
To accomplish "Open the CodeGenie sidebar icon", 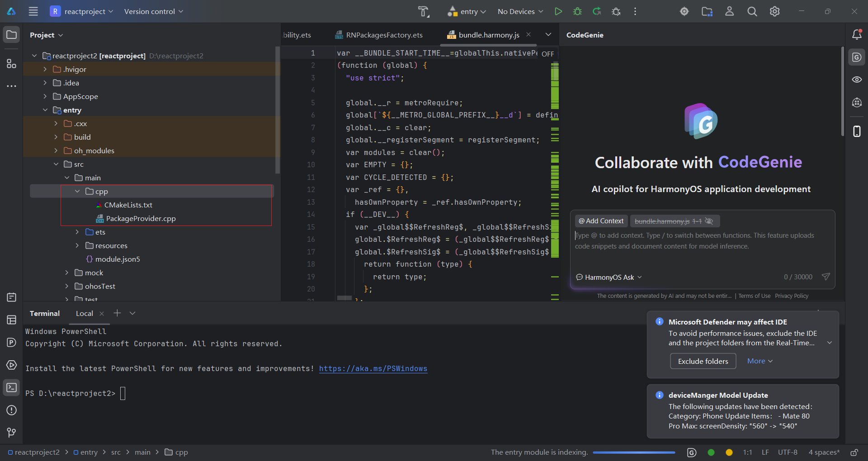I will [x=857, y=57].
